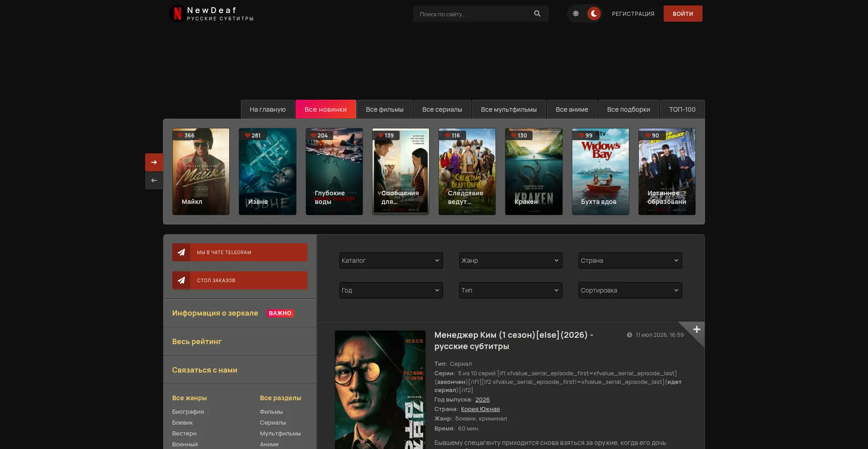Select Боевик genre link

[x=182, y=422]
